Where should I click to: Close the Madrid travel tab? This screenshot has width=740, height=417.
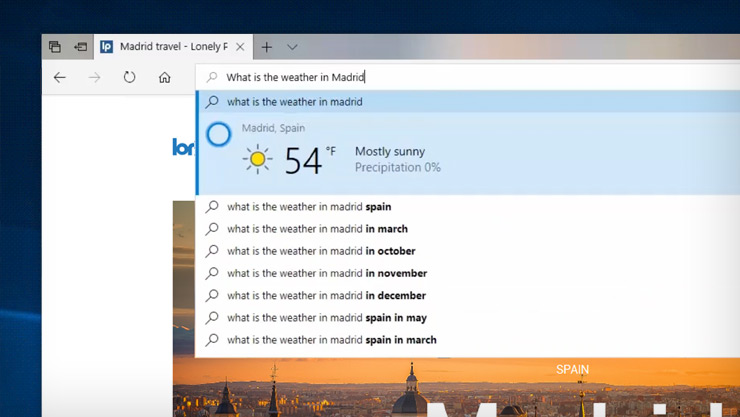coord(240,47)
